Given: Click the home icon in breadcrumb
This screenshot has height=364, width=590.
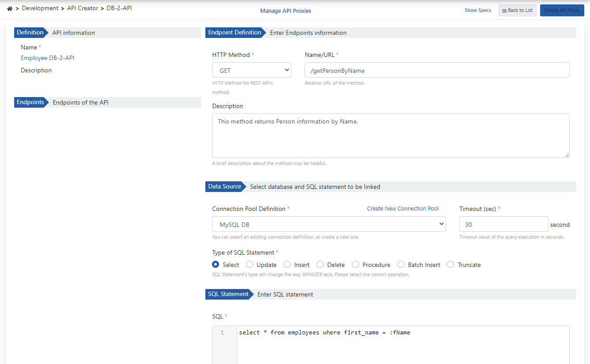Looking at the screenshot, I should click(x=10, y=8).
